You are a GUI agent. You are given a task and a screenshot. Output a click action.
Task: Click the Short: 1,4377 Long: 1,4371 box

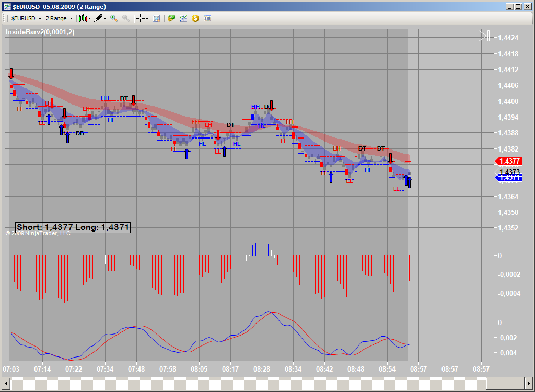coord(73,227)
